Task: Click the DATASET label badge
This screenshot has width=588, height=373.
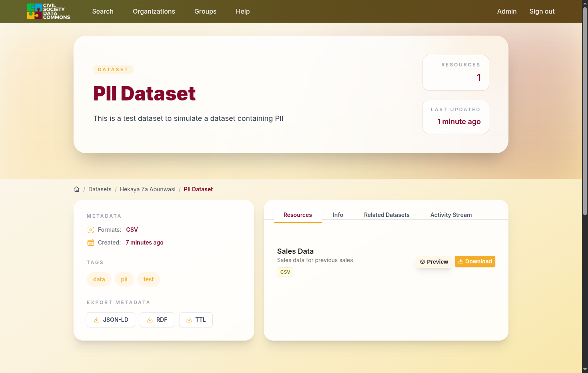Action: click(113, 70)
